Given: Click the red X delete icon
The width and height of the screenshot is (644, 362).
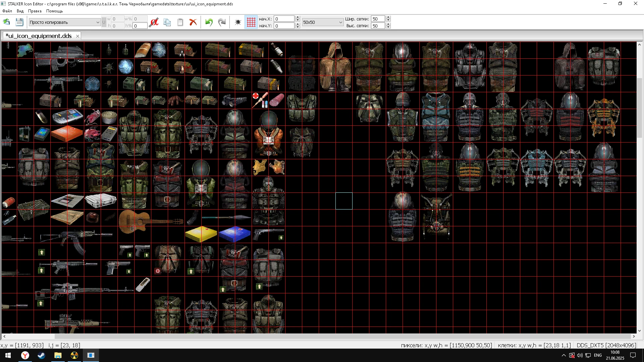Looking at the screenshot, I should pyautogui.click(x=193, y=22).
